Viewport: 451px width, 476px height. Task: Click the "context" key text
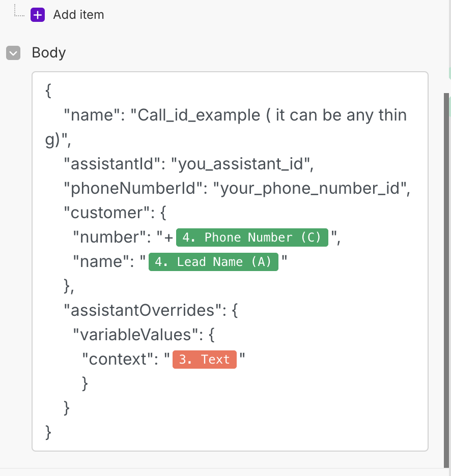[118, 360]
